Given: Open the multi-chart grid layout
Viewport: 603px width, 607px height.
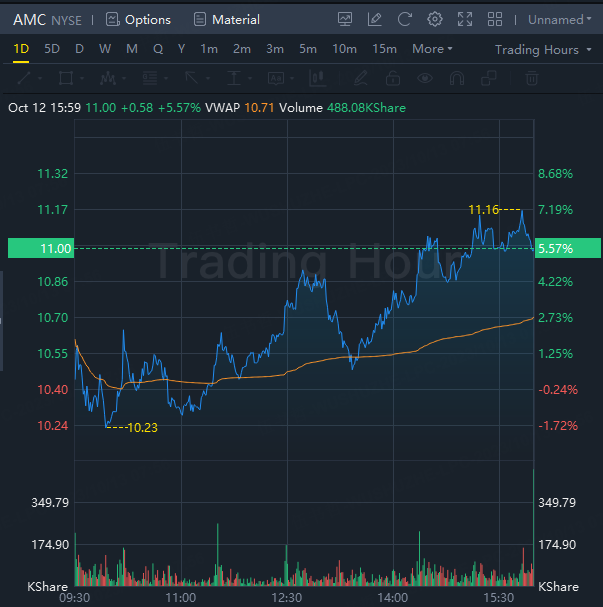Looking at the screenshot, I should (x=494, y=19).
